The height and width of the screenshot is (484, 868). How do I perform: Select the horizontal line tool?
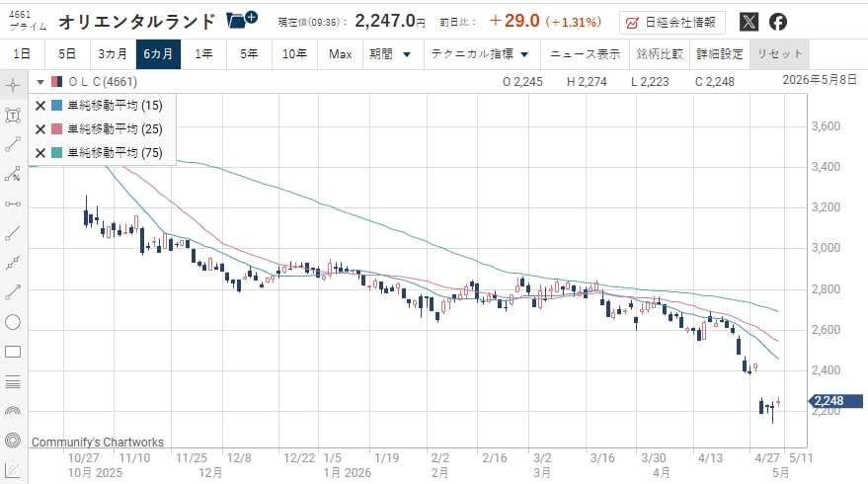13,203
